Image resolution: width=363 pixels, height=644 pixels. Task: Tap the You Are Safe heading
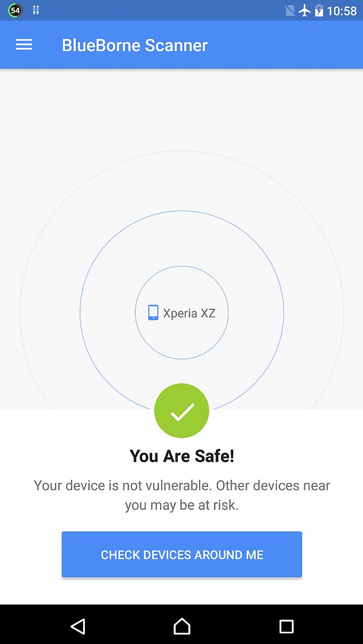pos(181,456)
